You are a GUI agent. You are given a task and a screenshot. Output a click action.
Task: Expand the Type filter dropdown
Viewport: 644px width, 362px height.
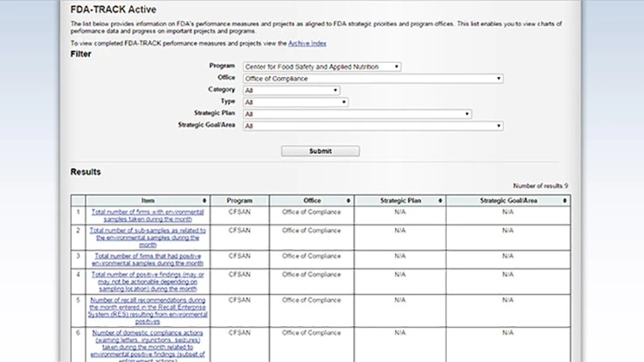click(296, 102)
